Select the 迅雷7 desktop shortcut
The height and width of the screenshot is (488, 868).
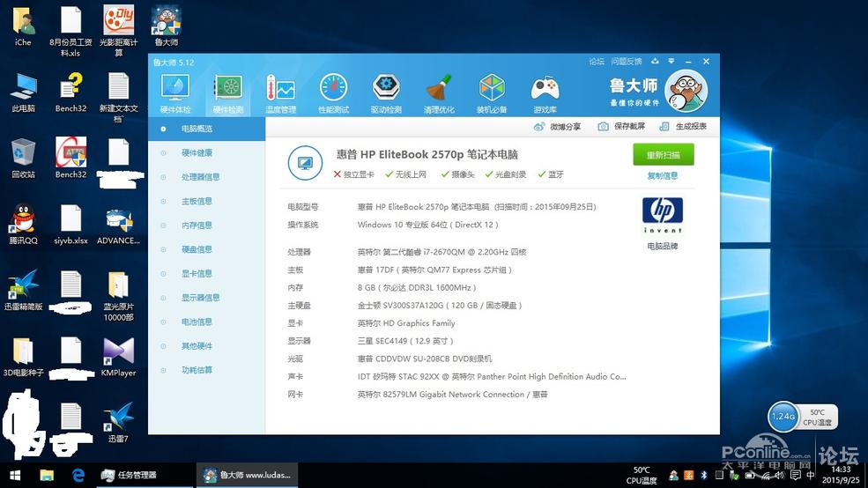tap(118, 424)
